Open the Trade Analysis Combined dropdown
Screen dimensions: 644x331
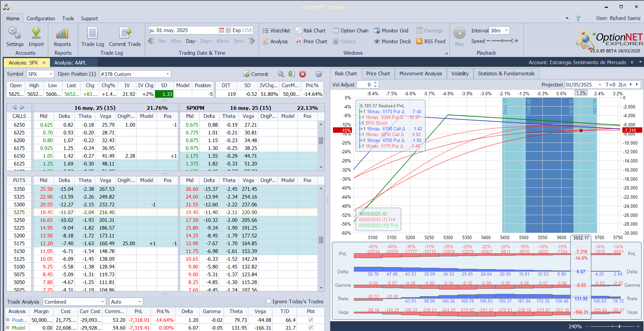click(x=103, y=302)
